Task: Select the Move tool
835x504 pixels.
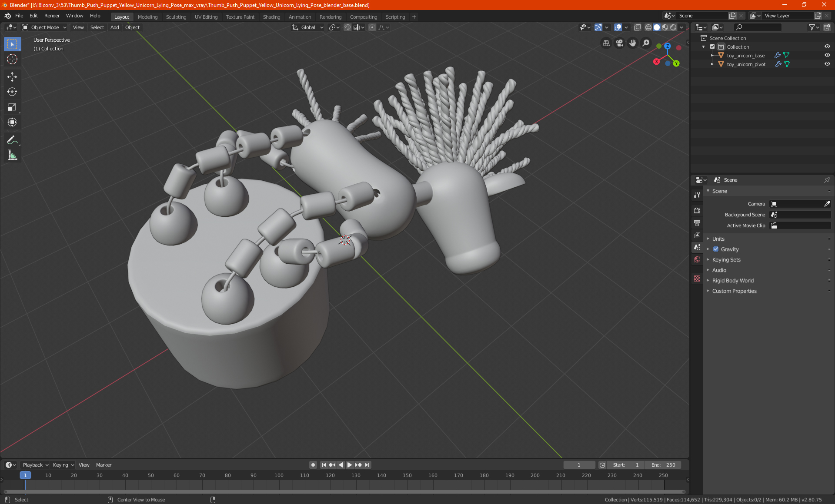Action: [x=12, y=77]
